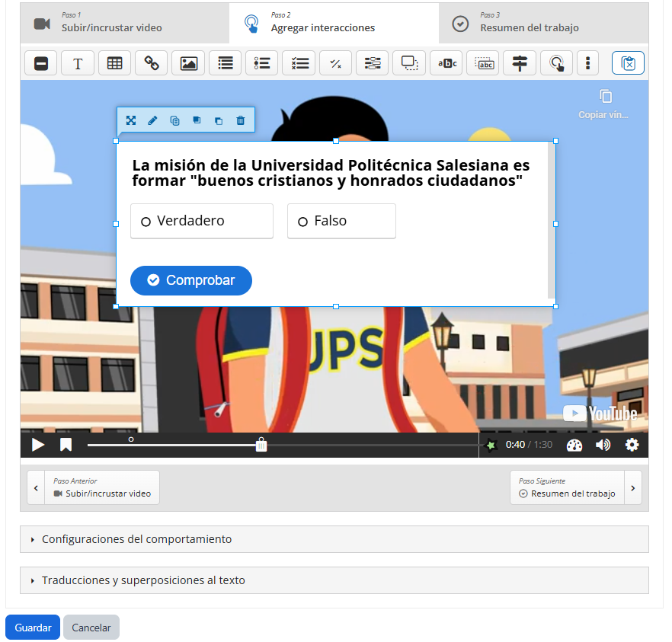Switch to Subir/incrustar video tab
This screenshot has width=672, height=642.
tap(111, 23)
